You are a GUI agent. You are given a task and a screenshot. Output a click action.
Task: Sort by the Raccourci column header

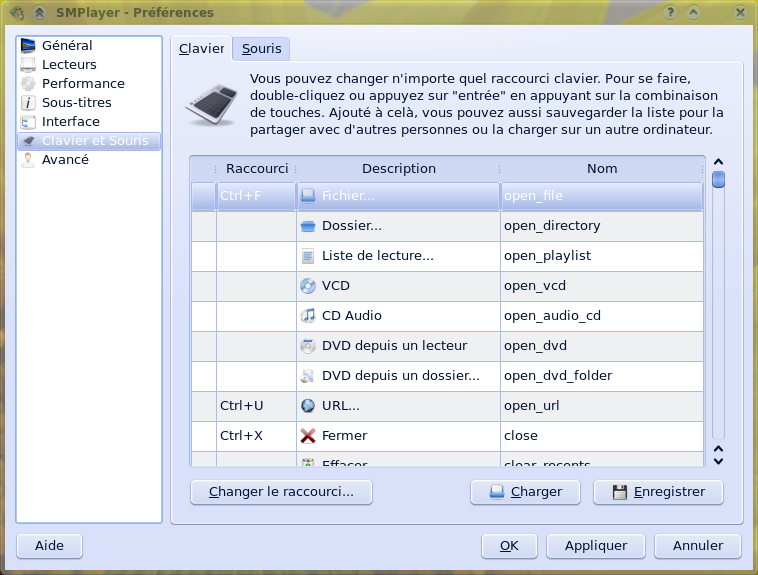coord(257,169)
